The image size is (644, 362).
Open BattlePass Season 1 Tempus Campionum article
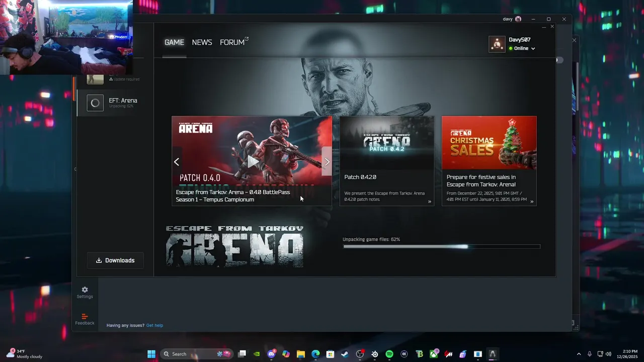coord(233,196)
